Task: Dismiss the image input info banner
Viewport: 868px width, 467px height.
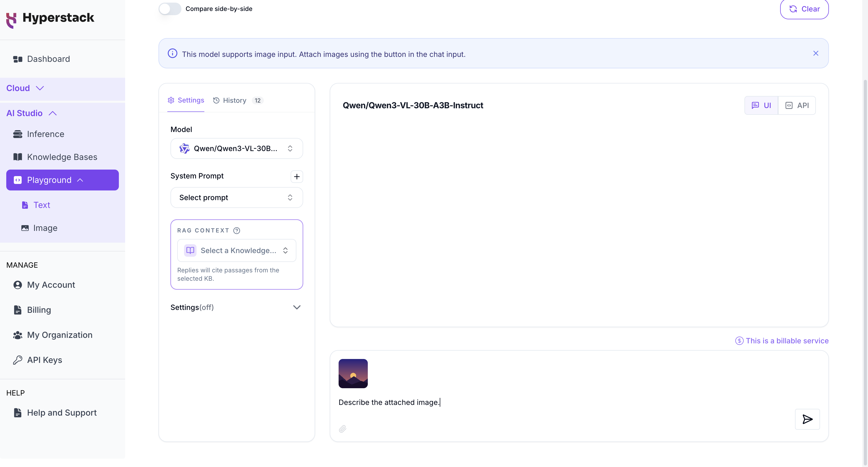Action: [816, 53]
